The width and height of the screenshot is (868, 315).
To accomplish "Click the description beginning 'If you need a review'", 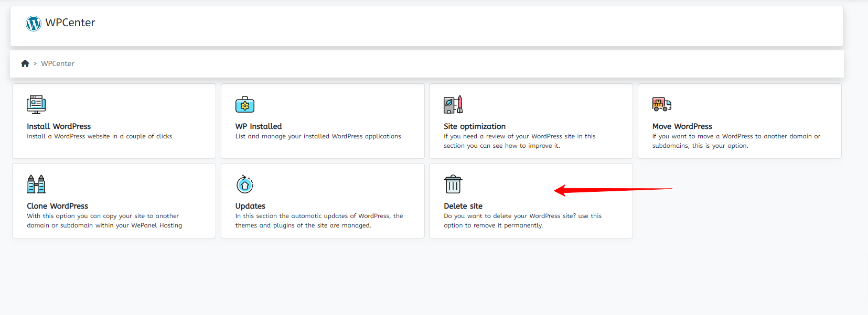I will tap(520, 141).
